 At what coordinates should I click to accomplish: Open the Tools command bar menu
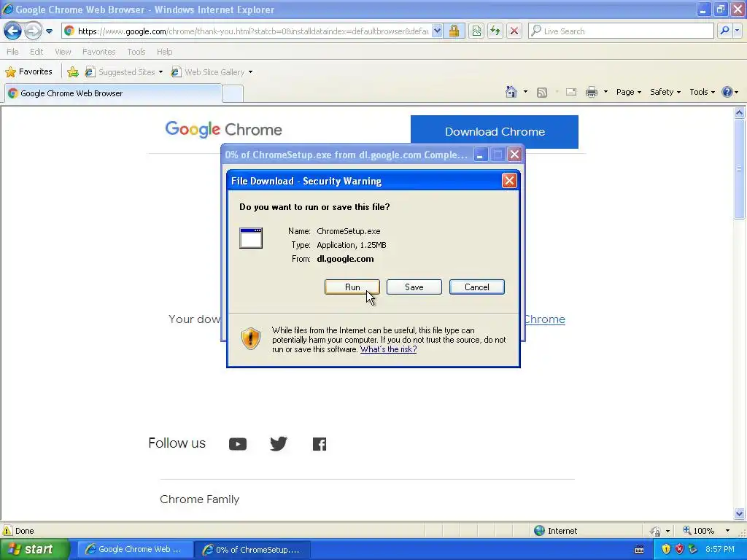point(703,92)
